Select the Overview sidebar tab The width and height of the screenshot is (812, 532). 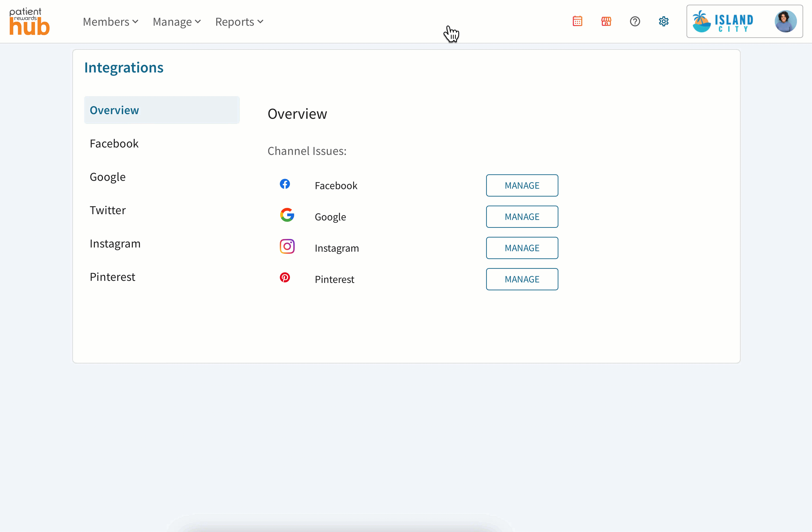[x=162, y=110]
